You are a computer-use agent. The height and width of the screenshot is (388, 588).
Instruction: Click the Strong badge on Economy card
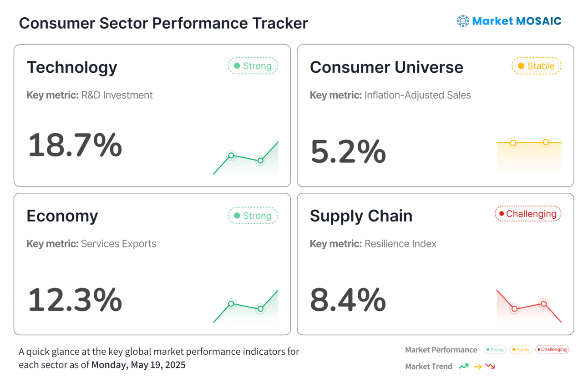tap(253, 216)
